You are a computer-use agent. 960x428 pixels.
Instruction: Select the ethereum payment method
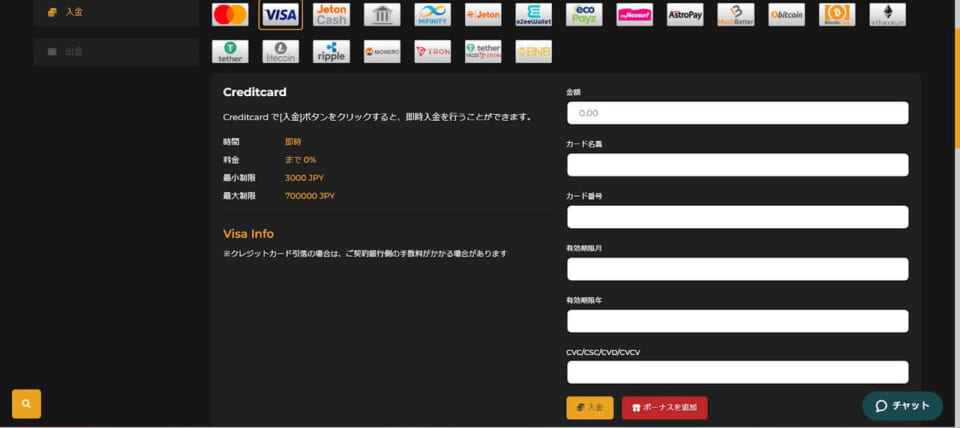click(x=888, y=15)
